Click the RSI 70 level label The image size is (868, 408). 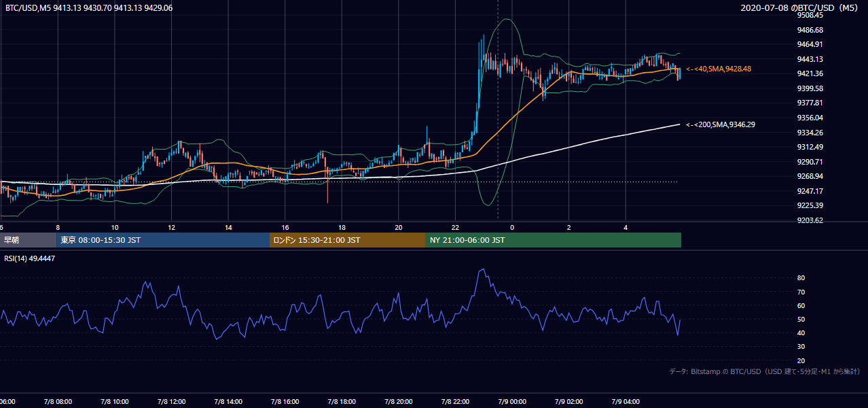tap(801, 292)
